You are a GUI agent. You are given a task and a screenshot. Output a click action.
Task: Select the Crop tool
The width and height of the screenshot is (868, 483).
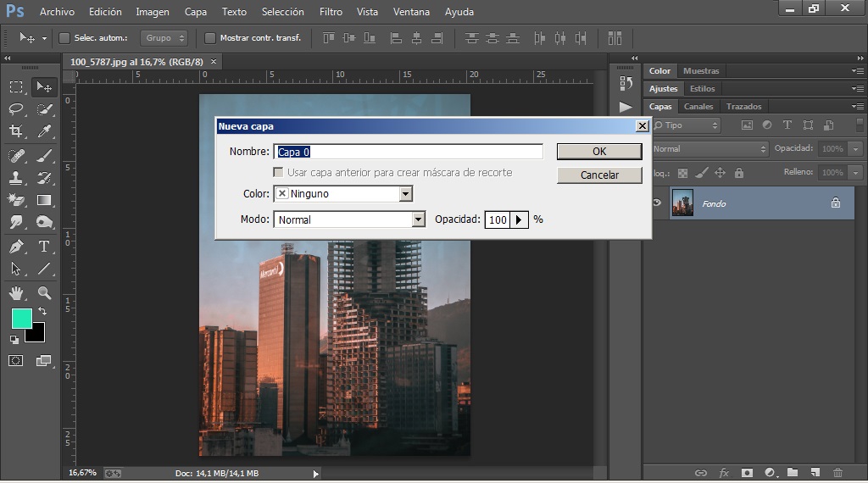(16, 131)
